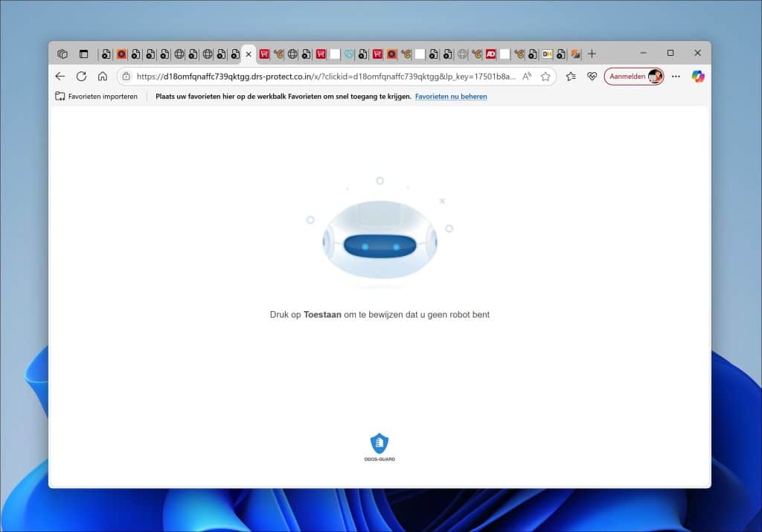762x532 pixels.
Task: Open Settings and more three-dot menu
Action: (x=676, y=77)
